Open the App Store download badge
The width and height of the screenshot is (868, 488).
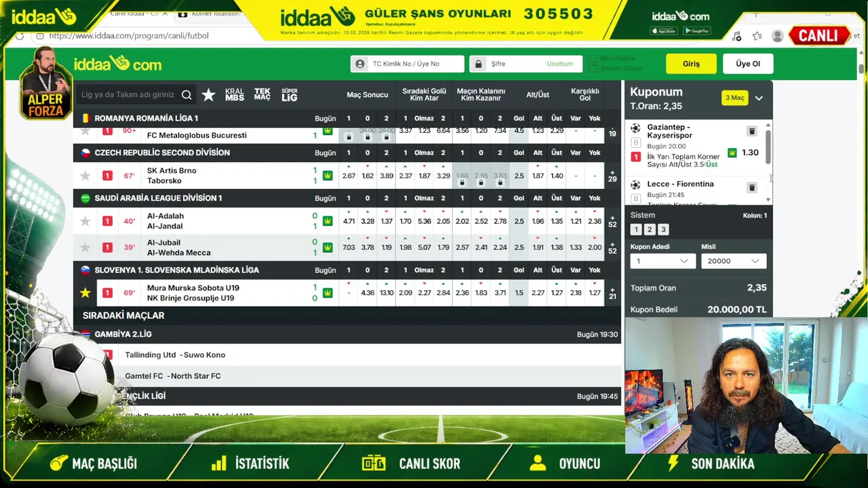coord(663,30)
